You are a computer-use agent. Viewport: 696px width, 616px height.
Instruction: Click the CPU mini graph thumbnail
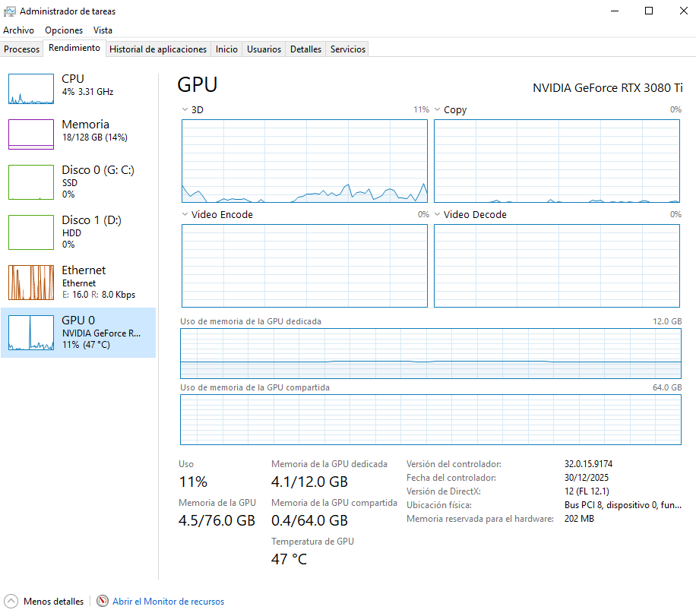click(x=31, y=89)
